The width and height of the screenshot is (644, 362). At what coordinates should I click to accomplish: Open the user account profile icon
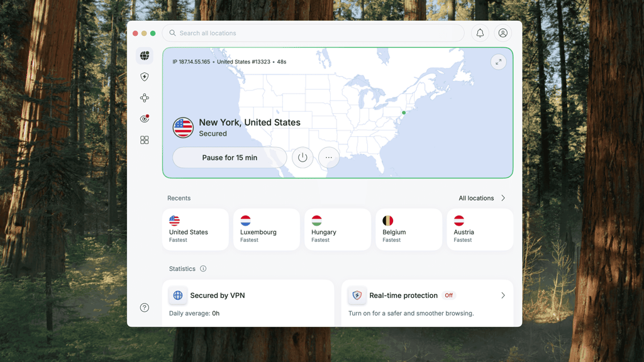(x=502, y=33)
